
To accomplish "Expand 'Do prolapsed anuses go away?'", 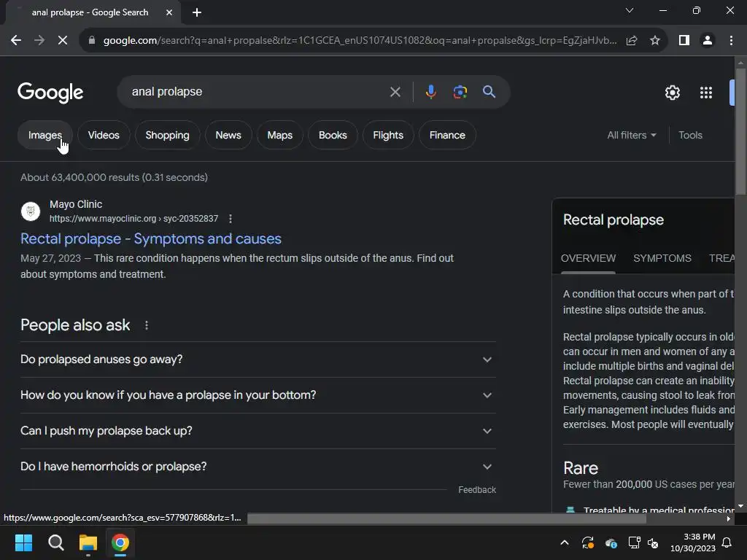I will point(258,359).
